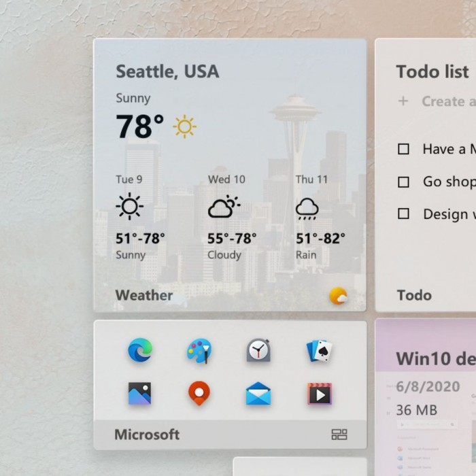
Task: Click the Win10 de file title
Action: [x=436, y=359]
